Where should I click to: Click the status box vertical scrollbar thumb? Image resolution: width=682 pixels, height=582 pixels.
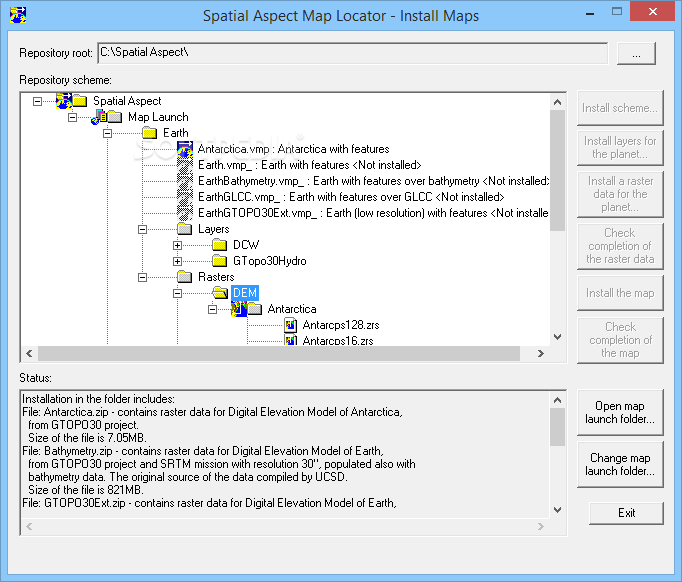point(558,427)
